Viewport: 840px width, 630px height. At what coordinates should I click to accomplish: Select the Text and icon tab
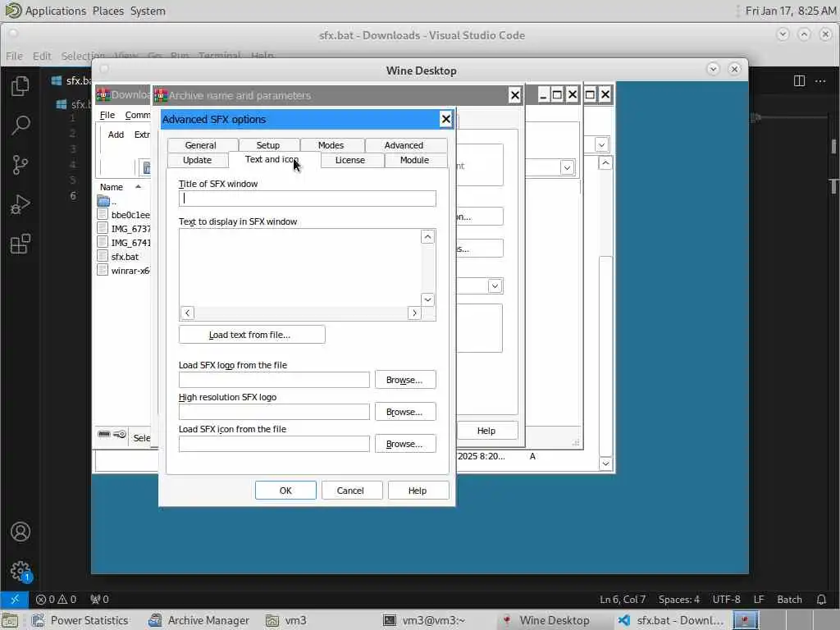[x=272, y=159]
